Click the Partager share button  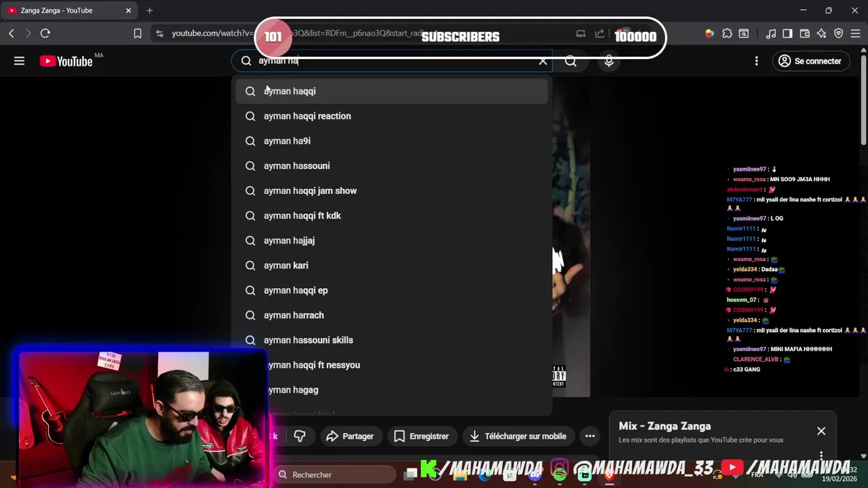(349, 436)
